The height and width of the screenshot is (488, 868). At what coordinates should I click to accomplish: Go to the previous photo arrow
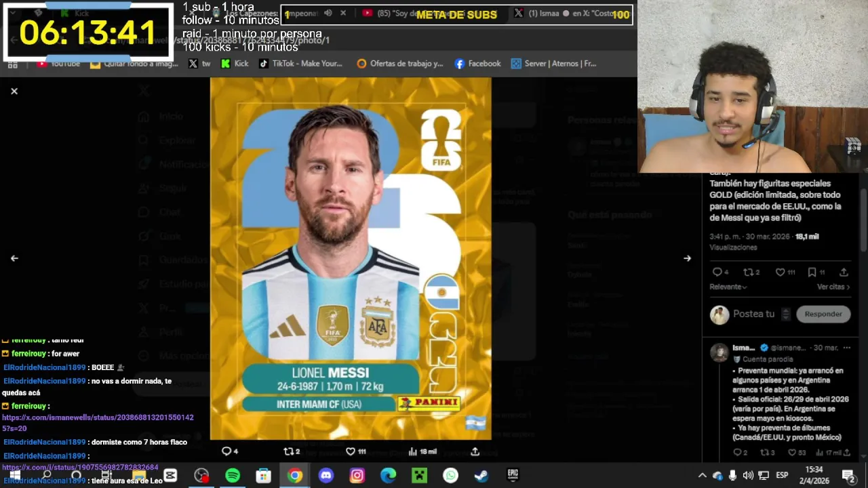14,258
